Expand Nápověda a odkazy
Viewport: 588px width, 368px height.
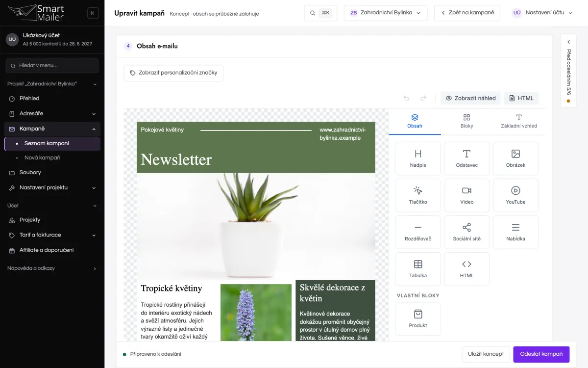(x=52, y=268)
